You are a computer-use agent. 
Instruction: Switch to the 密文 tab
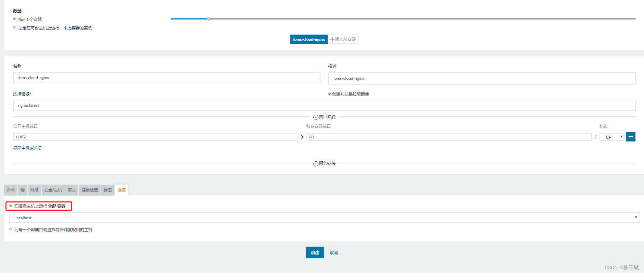(x=72, y=190)
